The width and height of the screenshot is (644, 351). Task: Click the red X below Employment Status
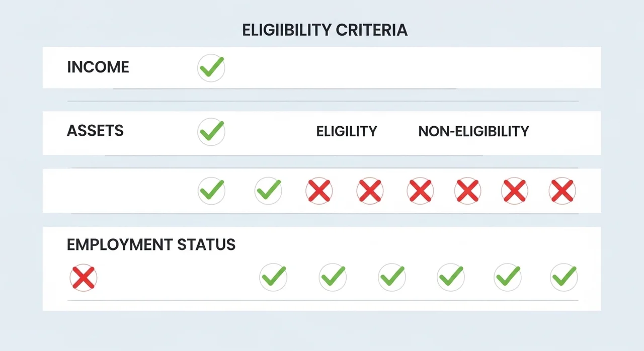click(x=84, y=278)
